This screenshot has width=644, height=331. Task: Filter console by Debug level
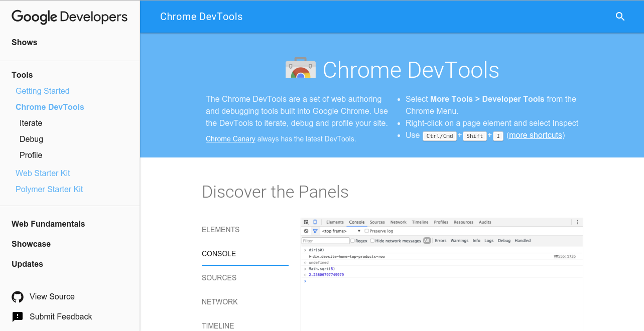point(504,241)
